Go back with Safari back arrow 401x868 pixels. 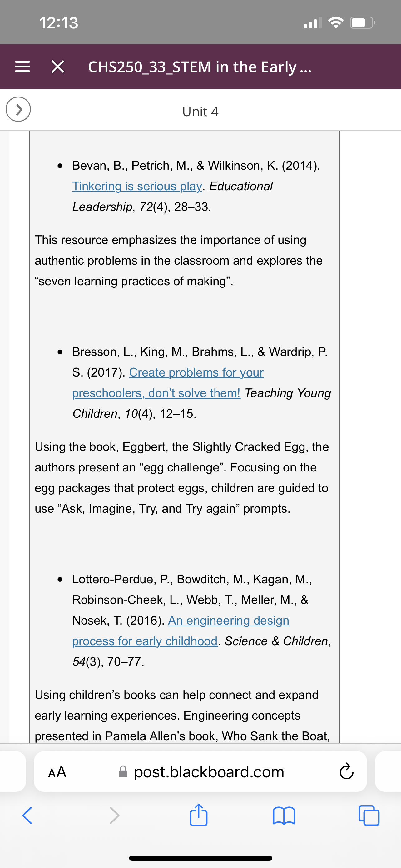(27, 816)
